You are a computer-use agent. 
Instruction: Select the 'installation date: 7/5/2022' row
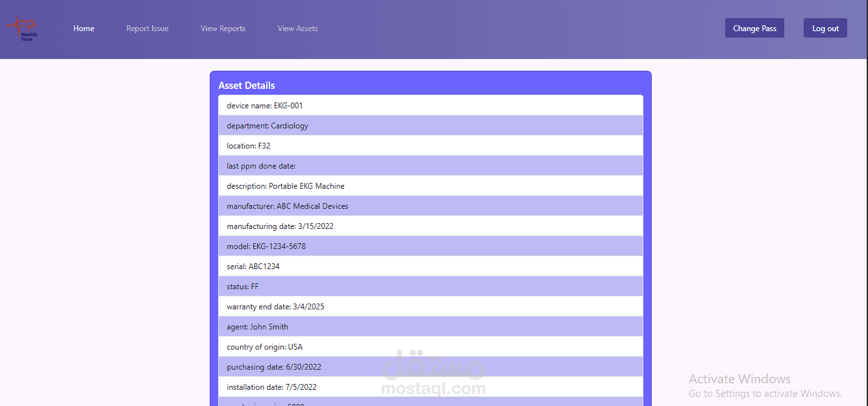[x=430, y=387]
